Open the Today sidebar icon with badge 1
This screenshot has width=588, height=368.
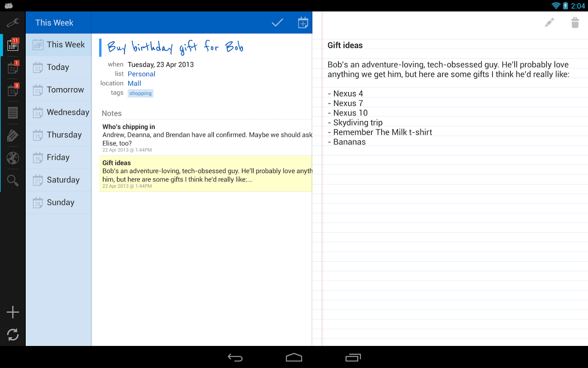pyautogui.click(x=13, y=67)
